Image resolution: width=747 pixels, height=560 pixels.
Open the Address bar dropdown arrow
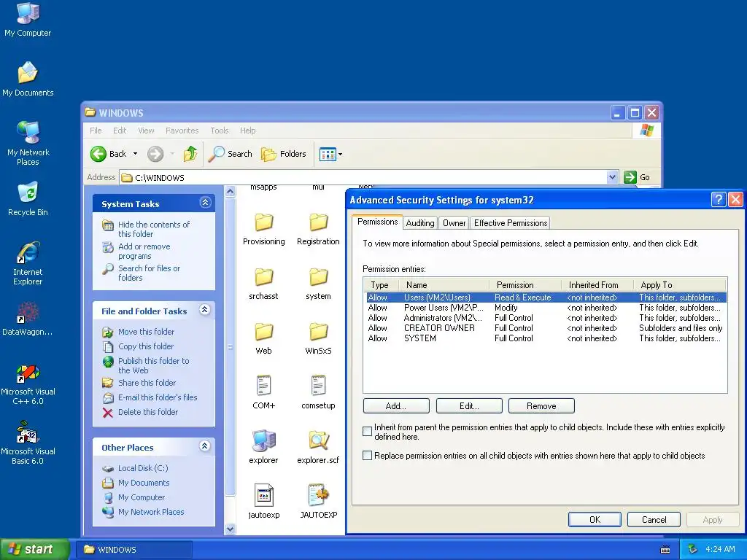tap(612, 177)
